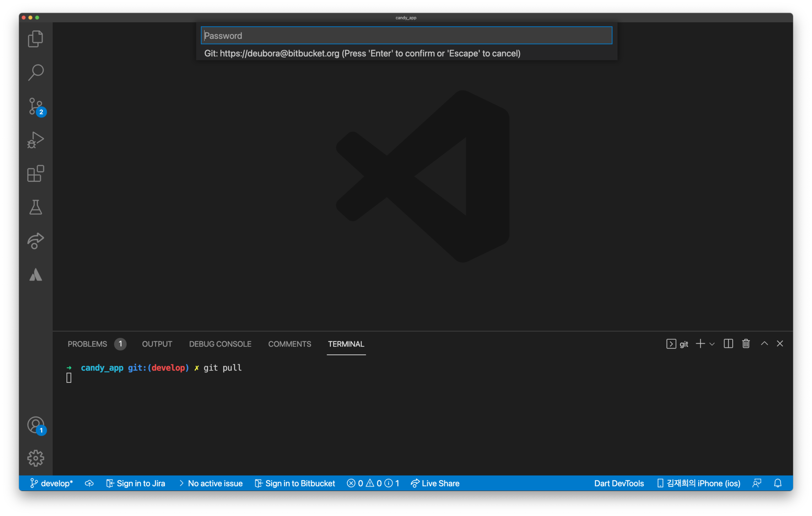This screenshot has width=812, height=516.
Task: Open Source Control with 2 changes
Action: pos(35,106)
